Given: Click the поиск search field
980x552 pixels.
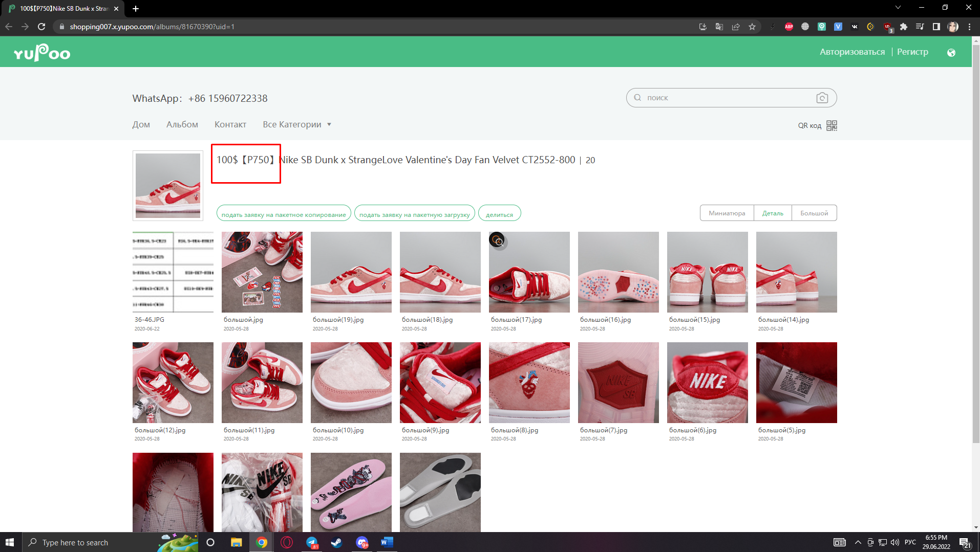Looking at the screenshot, I should click(x=731, y=98).
